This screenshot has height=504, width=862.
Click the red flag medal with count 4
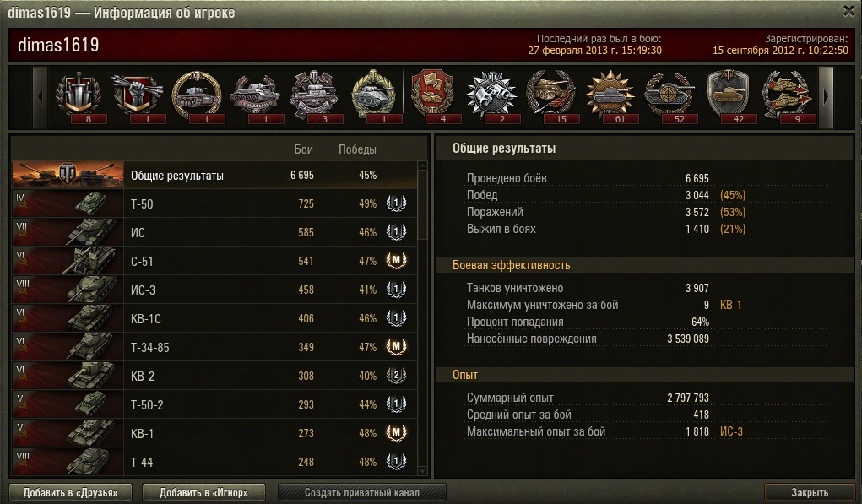(432, 96)
